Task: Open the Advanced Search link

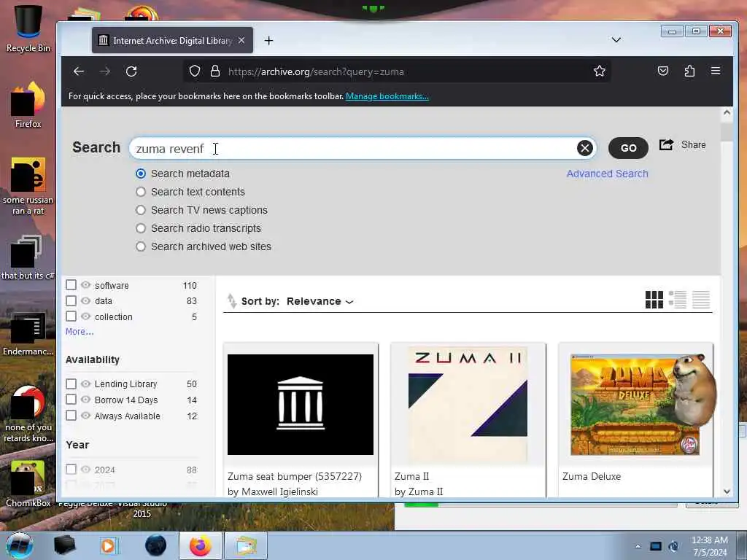Action: [x=607, y=174]
